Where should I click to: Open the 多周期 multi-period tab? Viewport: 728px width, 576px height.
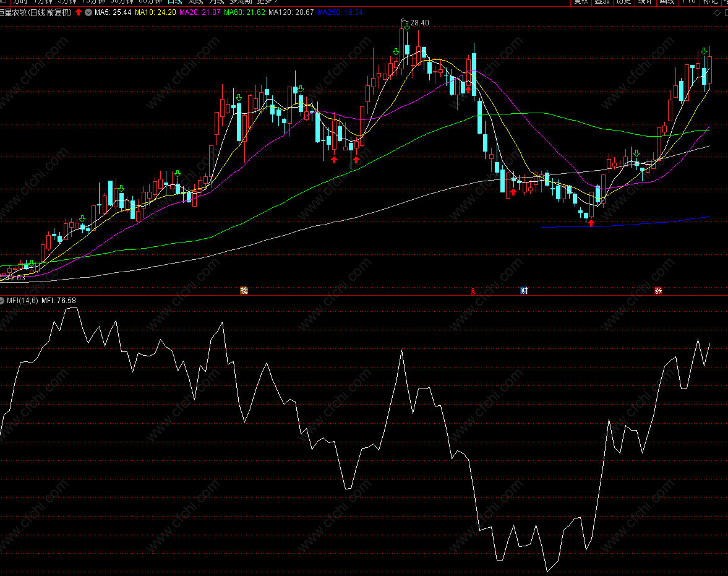point(241,2)
